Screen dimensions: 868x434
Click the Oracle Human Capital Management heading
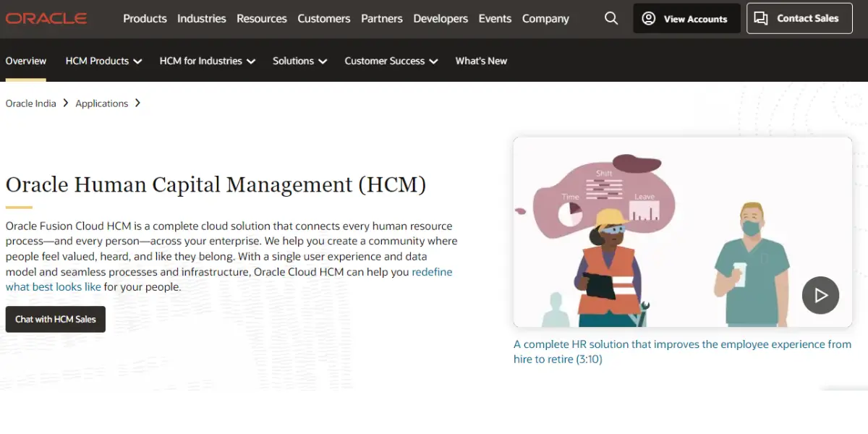(216, 184)
